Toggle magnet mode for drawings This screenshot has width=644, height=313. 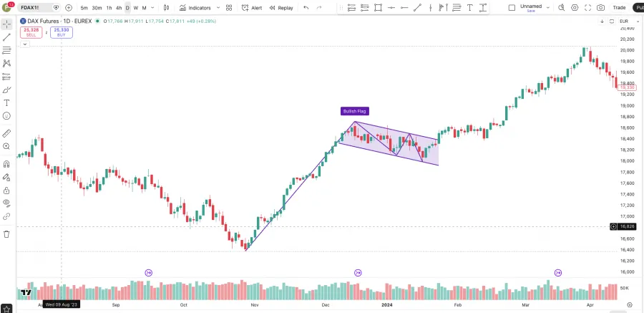click(x=6, y=163)
